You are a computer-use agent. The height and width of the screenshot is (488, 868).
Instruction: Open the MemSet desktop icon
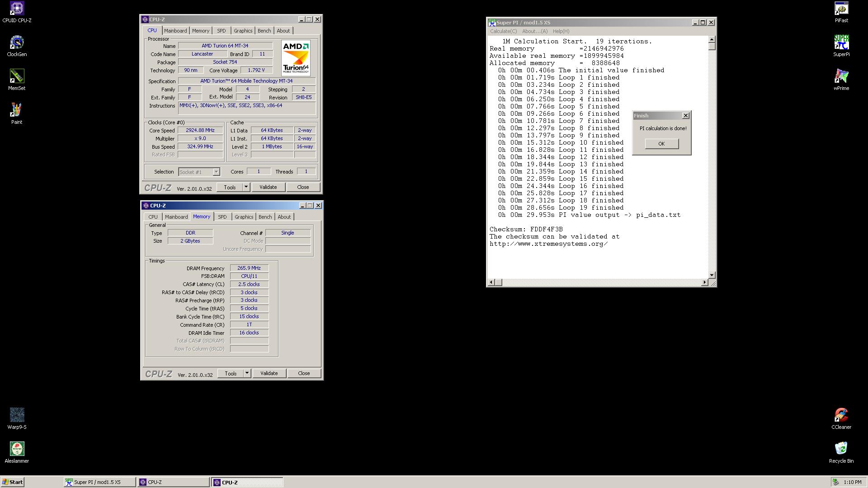[x=17, y=80]
